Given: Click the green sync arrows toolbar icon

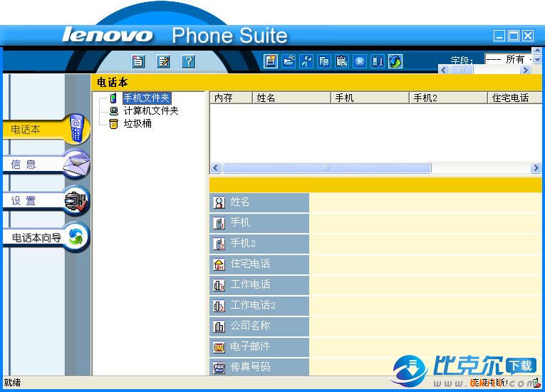Looking at the screenshot, I should [395, 61].
